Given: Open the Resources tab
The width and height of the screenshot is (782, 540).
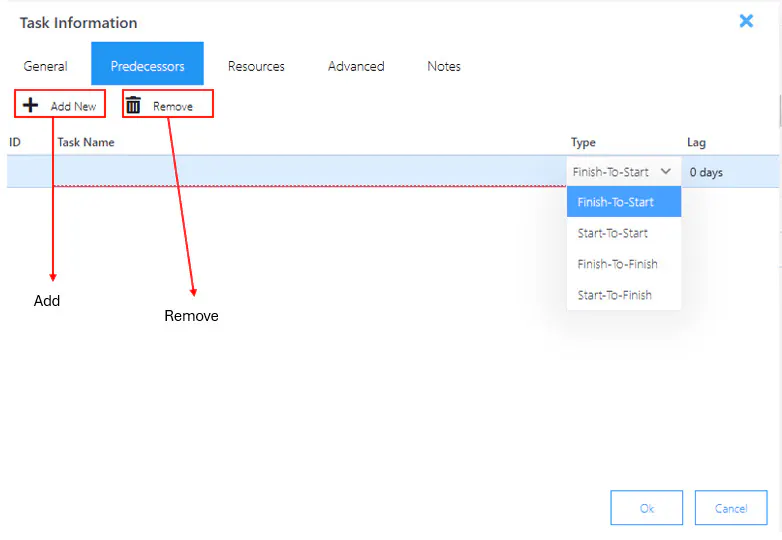Looking at the screenshot, I should (256, 66).
